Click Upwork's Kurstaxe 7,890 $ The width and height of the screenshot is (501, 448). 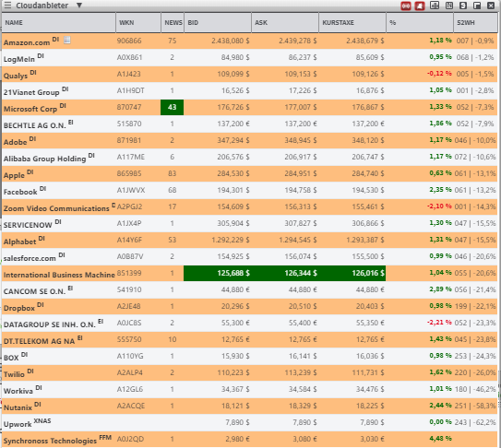(372, 422)
